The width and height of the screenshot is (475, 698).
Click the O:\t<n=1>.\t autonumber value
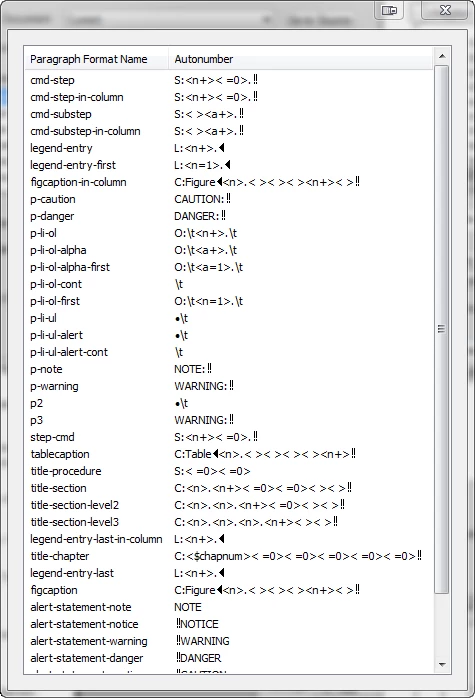[x=208, y=301]
